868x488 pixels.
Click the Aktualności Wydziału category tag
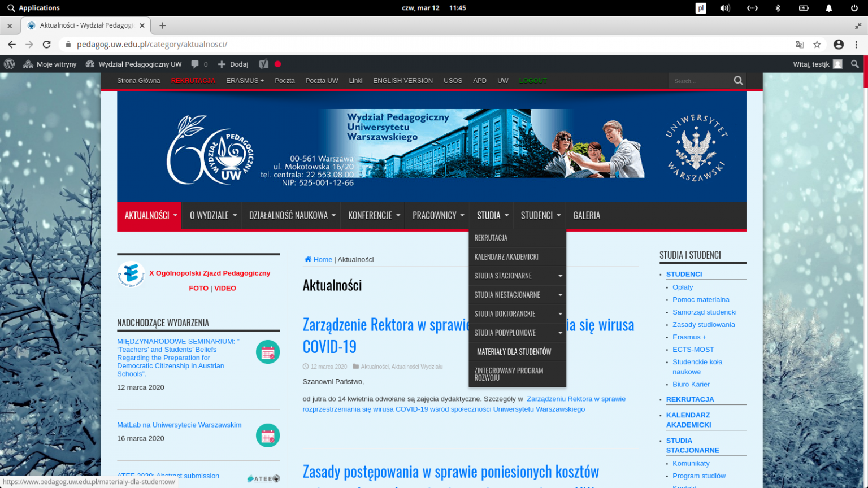[417, 367]
